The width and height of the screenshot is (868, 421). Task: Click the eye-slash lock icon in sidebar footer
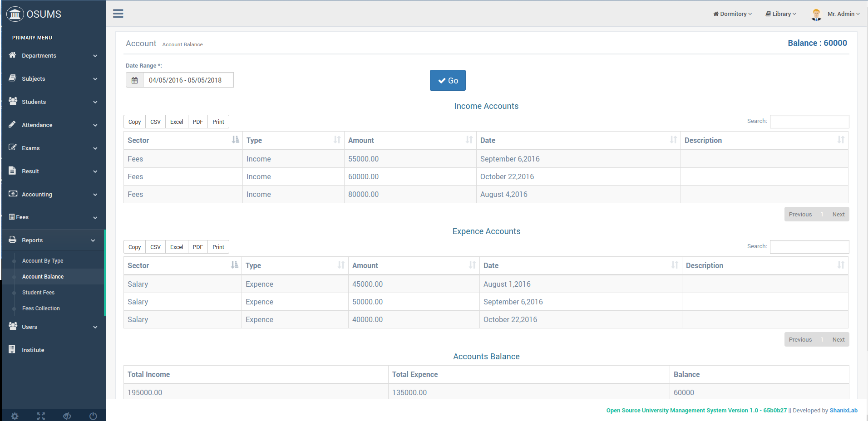tap(67, 416)
